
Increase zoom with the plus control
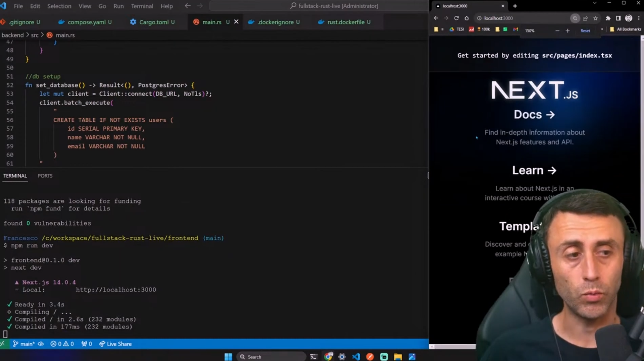[x=567, y=31]
